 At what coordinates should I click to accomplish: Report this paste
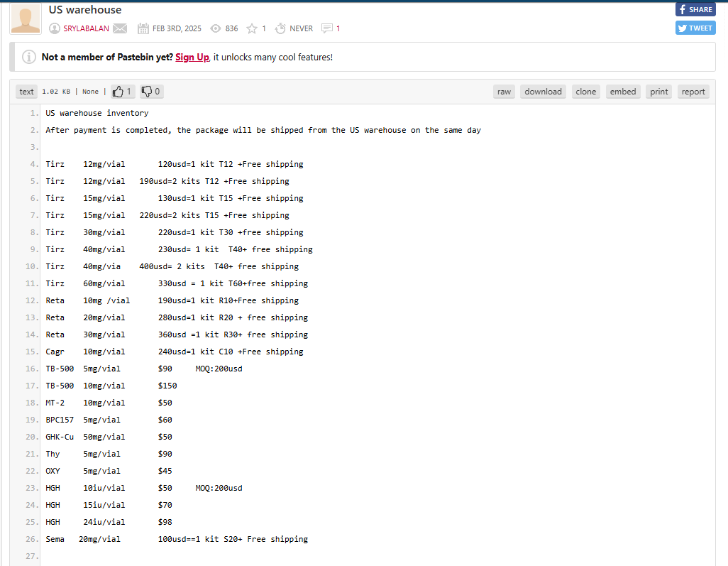coord(693,92)
